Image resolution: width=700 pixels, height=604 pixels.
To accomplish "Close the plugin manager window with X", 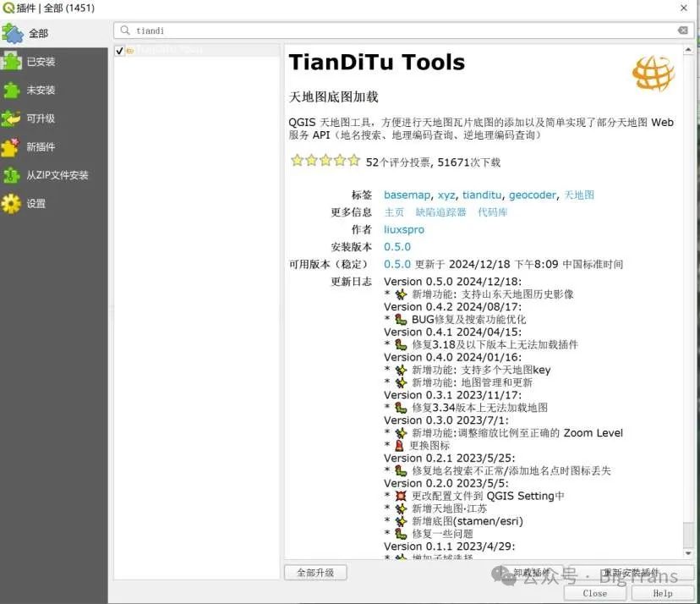I will 683,8.
